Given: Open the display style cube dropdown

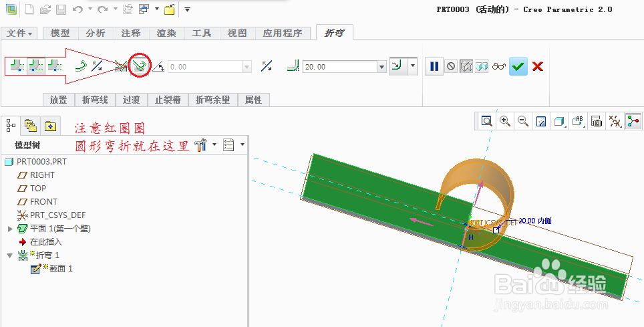Looking at the screenshot, I should [559, 121].
